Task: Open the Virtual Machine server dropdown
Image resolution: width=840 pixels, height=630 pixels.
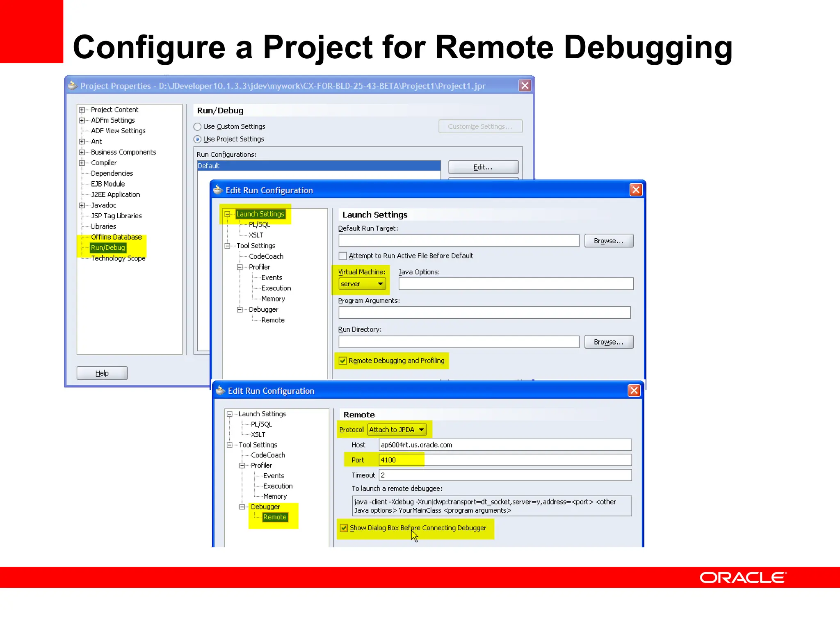Action: click(362, 284)
